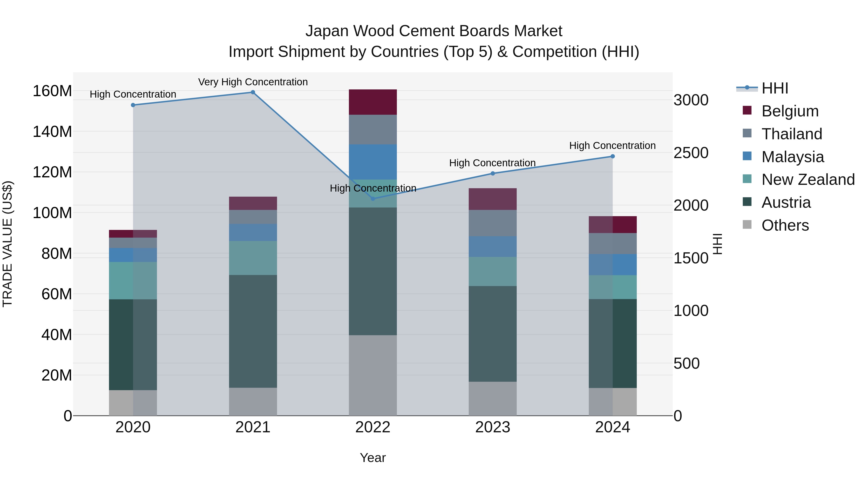Click 'High Concentration' label above 2024 point
This screenshot has width=868, height=488.
(612, 146)
